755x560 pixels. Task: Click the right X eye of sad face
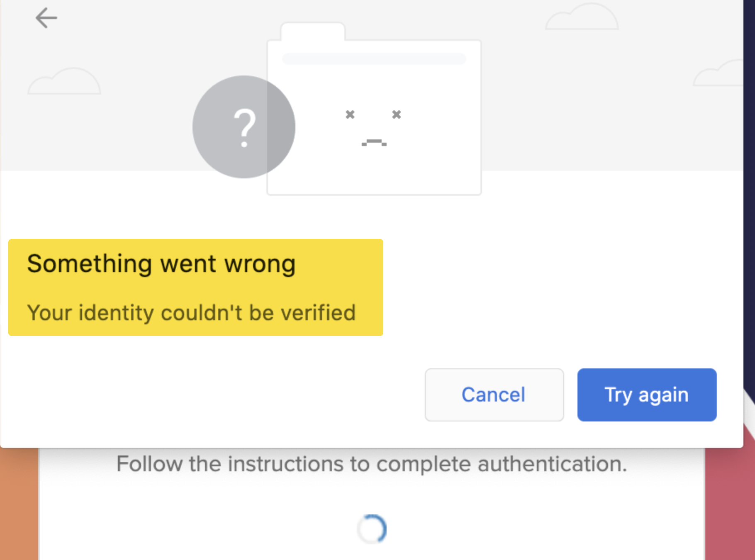(397, 114)
